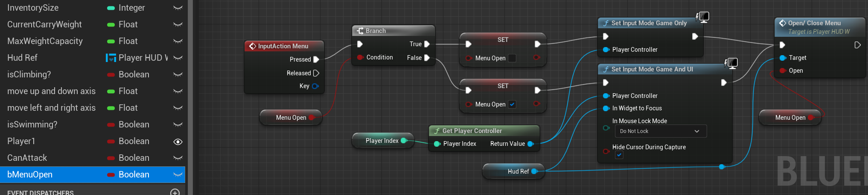
Task: Click client-only monitor icon on Set Input Mode Game Only
Action: 702,17
